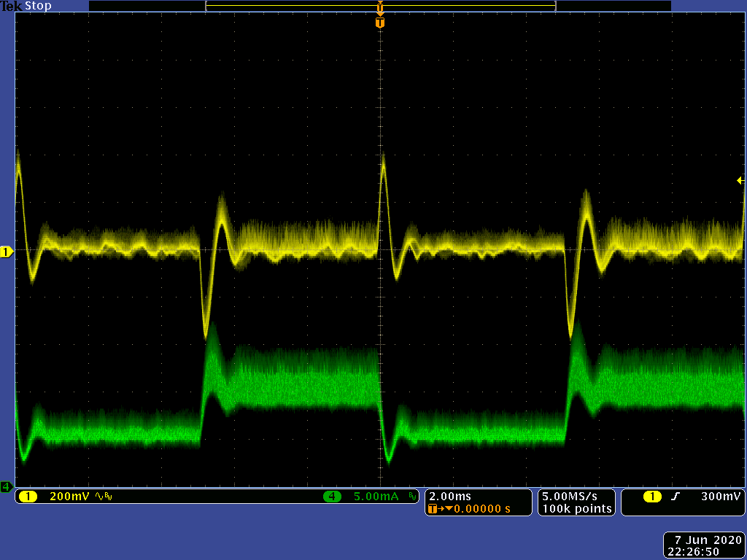This screenshot has height=560, width=747.
Task: Click the 200mV vertical scale readout
Action: 69,497
